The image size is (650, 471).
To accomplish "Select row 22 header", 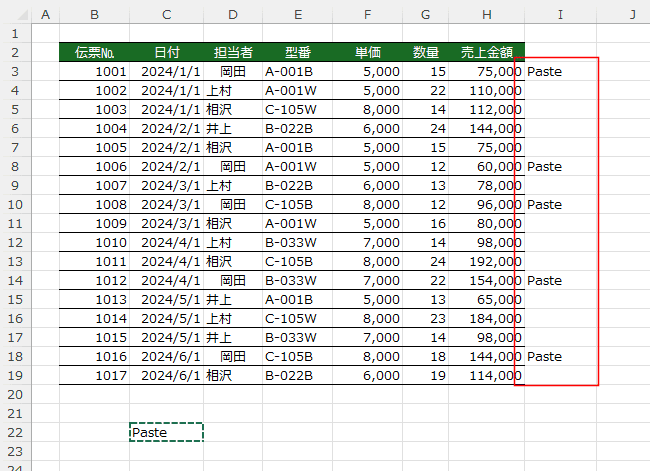I will pyautogui.click(x=15, y=432).
